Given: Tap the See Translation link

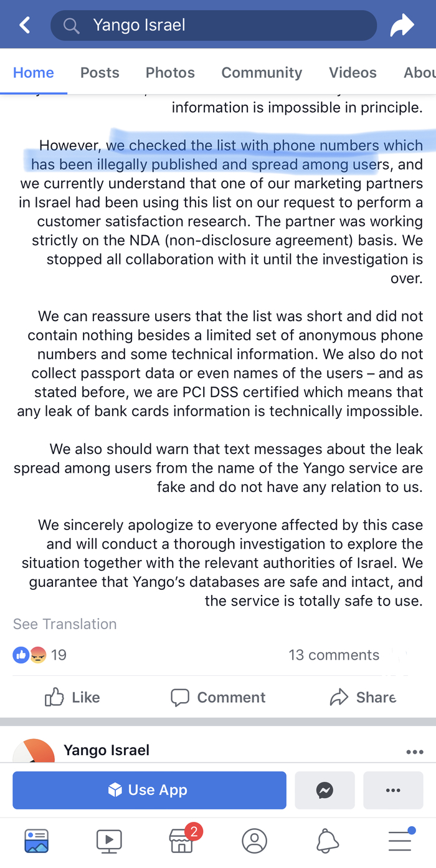Looking at the screenshot, I should click(65, 624).
